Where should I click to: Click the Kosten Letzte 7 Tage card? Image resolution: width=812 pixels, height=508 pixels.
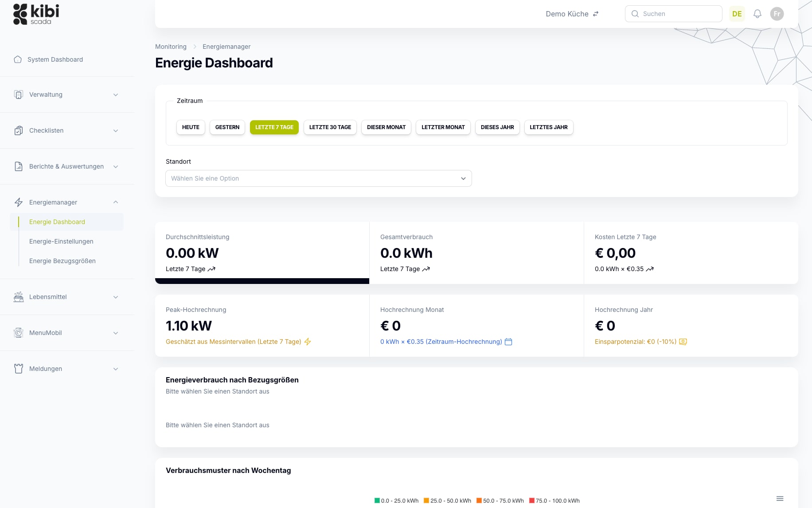click(x=691, y=253)
